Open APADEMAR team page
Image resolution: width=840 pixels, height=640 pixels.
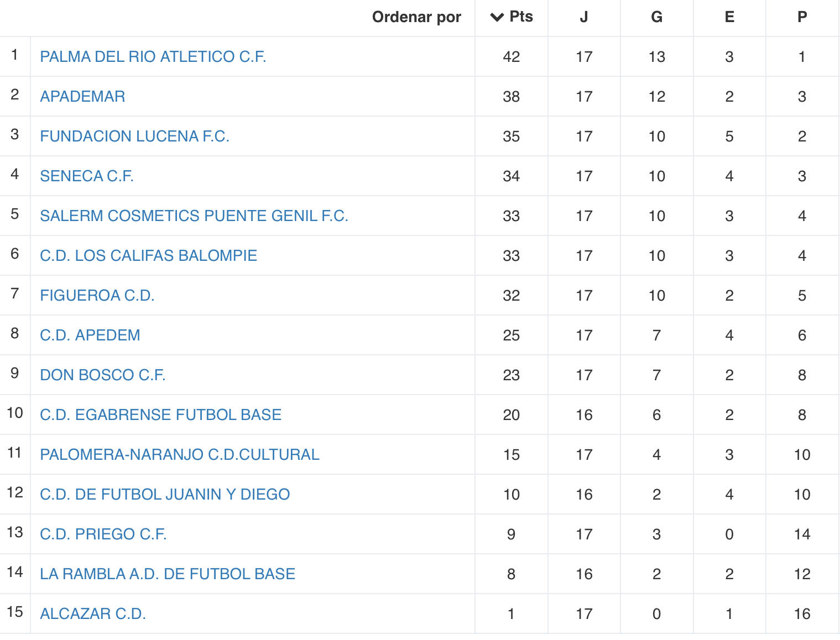[82, 96]
